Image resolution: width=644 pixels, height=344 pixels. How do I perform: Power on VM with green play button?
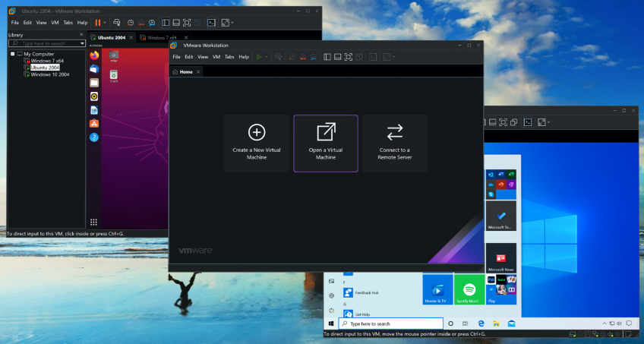(x=259, y=57)
